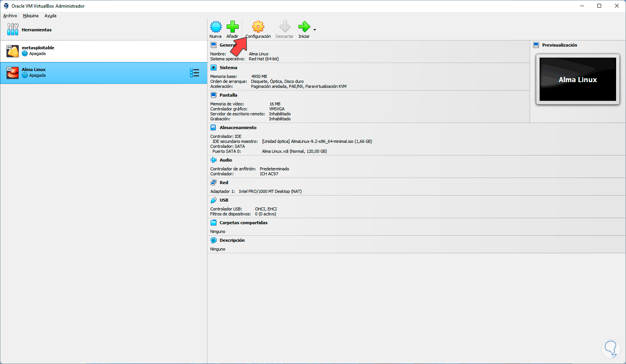Screen dimensions: 626x364
Task: Click the metasploitable OS icon
Action: [13, 51]
